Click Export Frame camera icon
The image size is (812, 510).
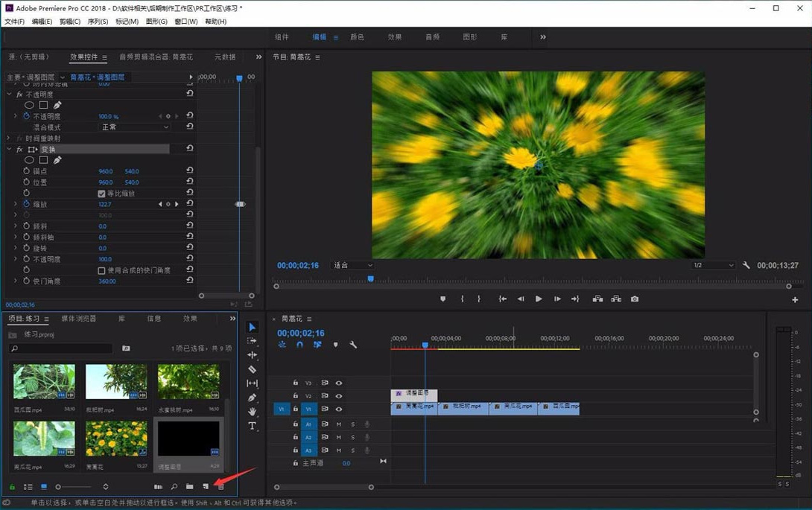pyautogui.click(x=635, y=299)
